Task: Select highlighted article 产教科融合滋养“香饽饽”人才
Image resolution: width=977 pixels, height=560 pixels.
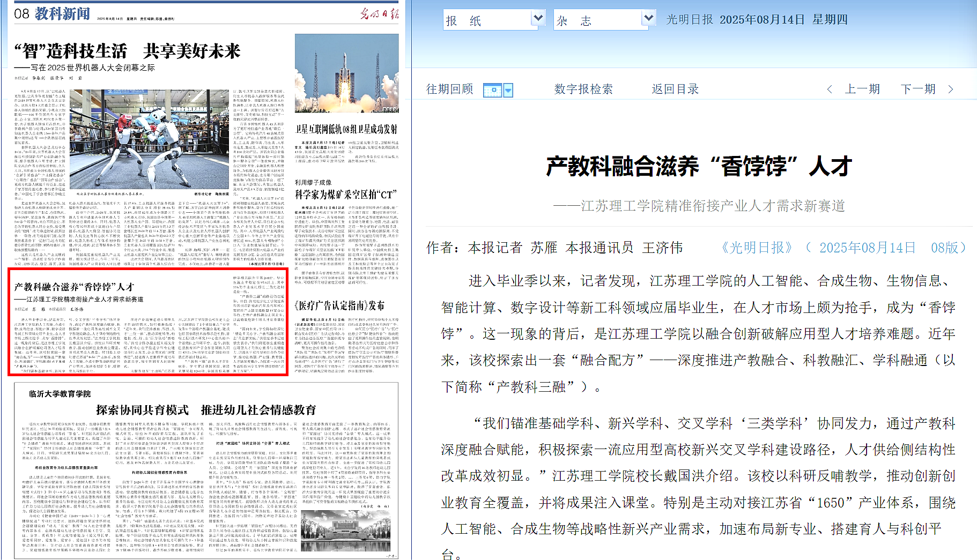Action: coord(75,287)
